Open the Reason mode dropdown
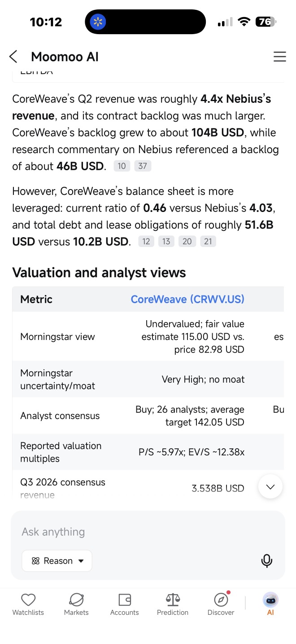Image resolution: width=296 pixels, height=644 pixels. pyautogui.click(x=57, y=561)
